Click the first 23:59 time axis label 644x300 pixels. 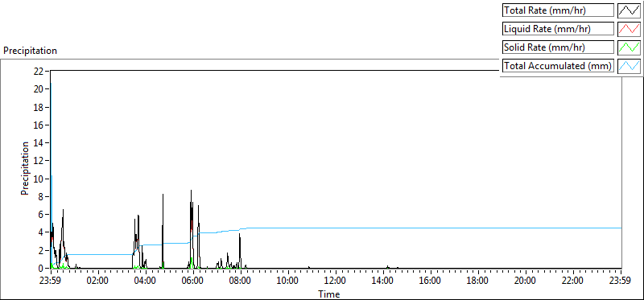pos(51,282)
